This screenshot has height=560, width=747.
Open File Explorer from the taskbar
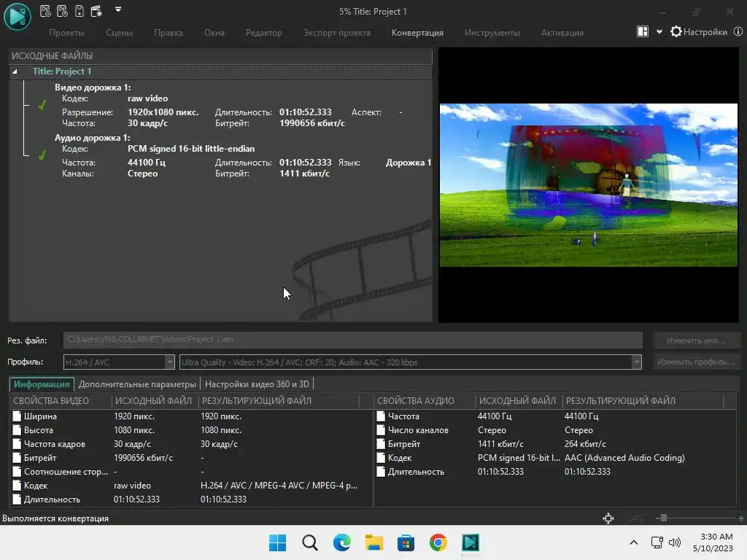click(374, 542)
